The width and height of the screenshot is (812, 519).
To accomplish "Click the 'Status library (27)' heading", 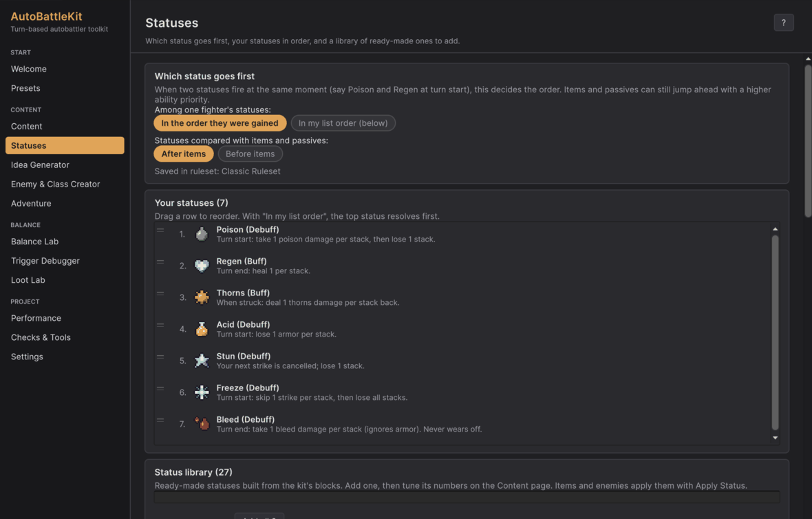I will 193,472.
